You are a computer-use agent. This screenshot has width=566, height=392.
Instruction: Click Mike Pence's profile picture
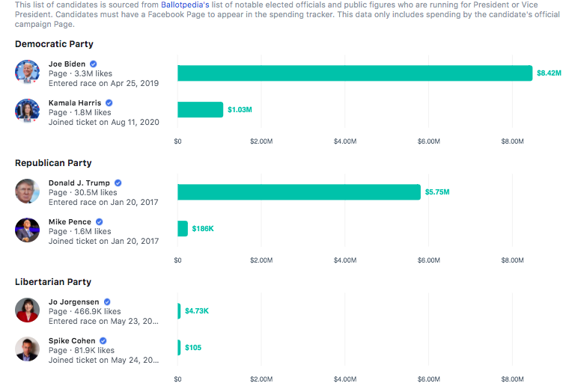27,230
